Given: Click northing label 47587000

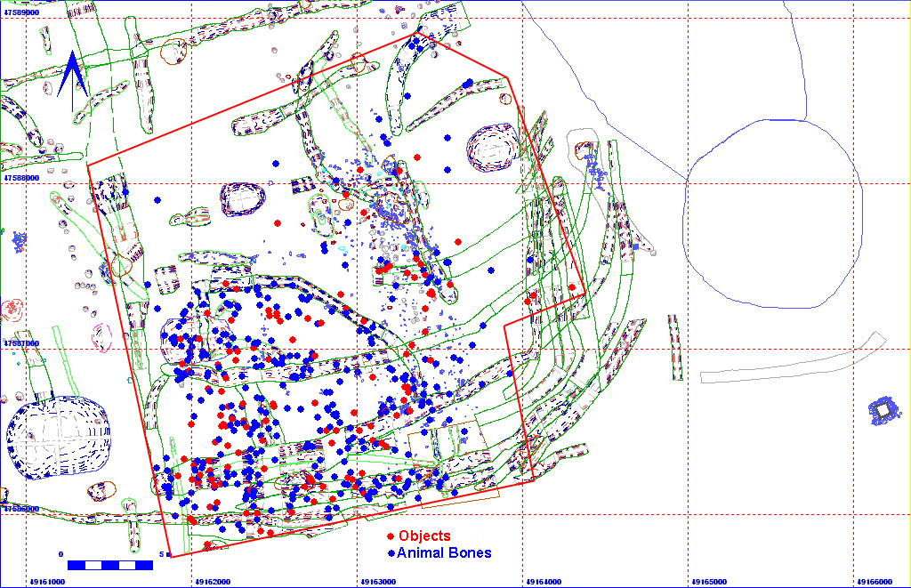Looking at the screenshot, I should tap(21, 343).
